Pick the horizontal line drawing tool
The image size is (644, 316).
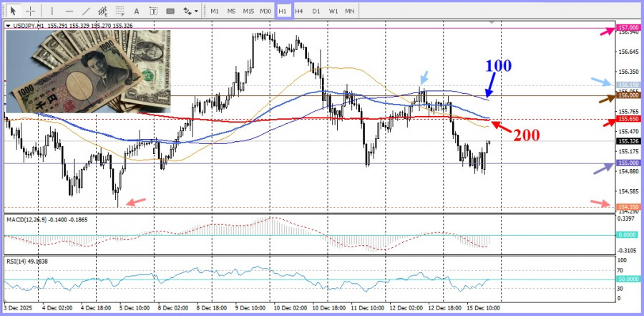(x=69, y=11)
